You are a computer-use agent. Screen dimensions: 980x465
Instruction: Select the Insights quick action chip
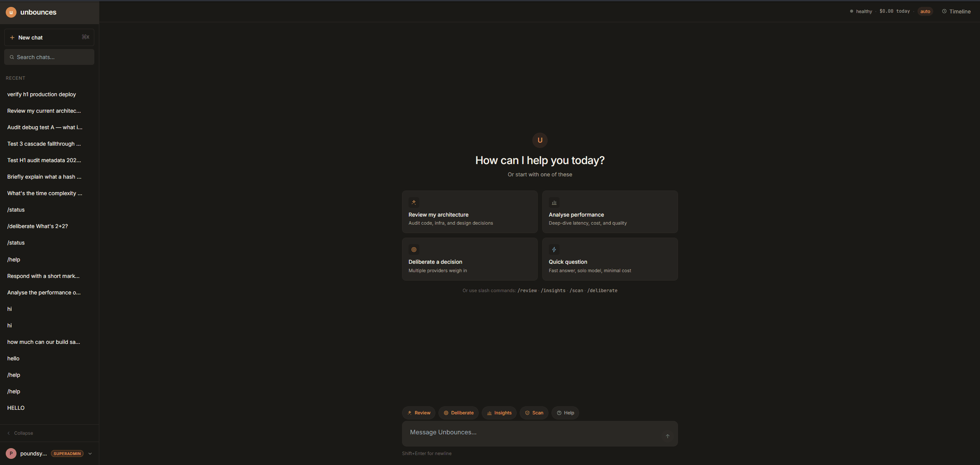click(x=499, y=413)
